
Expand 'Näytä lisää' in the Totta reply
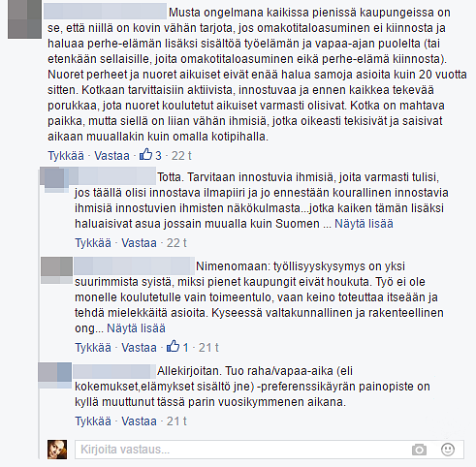coord(364,224)
